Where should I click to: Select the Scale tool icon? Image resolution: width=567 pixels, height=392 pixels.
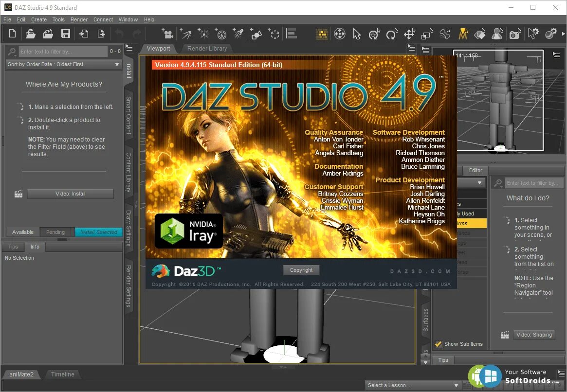tap(427, 34)
